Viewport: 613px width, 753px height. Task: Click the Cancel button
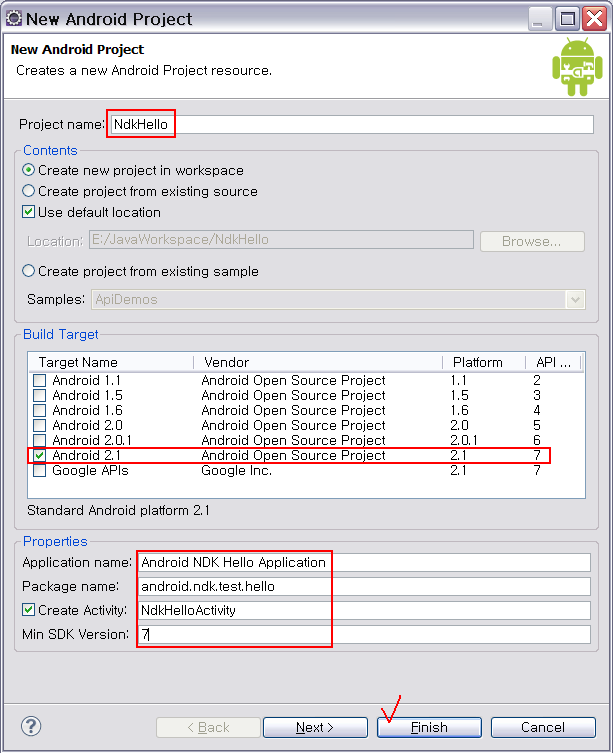(x=543, y=727)
